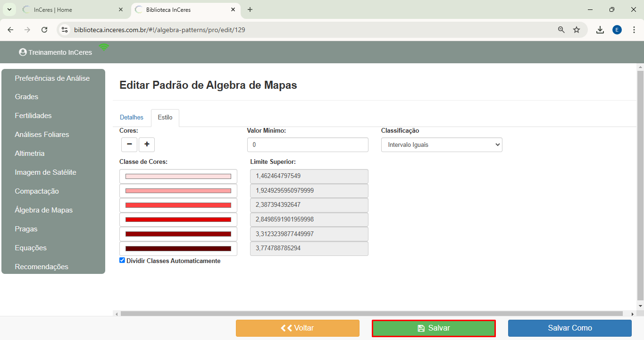Open Grades in the sidebar
This screenshot has height=340, width=644.
26,97
